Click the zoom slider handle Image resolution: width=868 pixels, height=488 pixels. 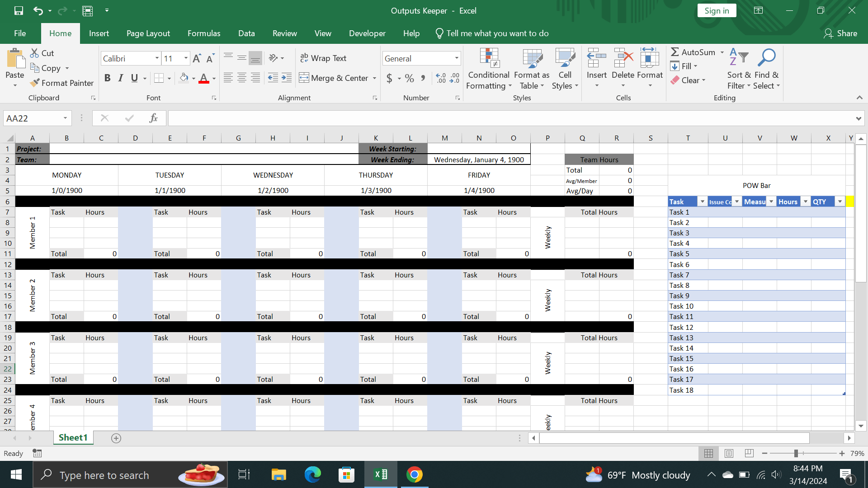(796, 453)
